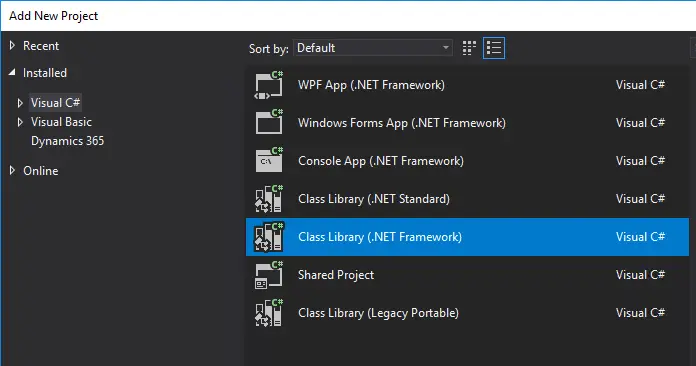The image size is (696, 366).
Task: Click the Console App template icon
Action: pos(269,161)
